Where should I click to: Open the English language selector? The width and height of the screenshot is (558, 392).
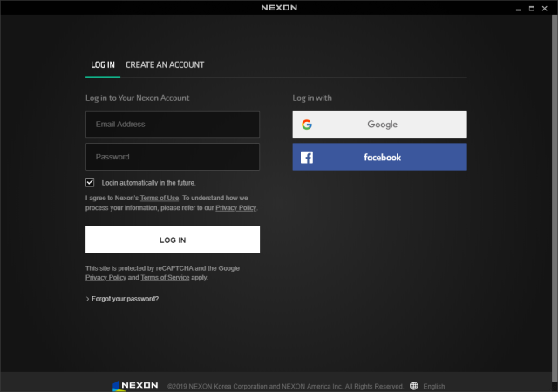pyautogui.click(x=433, y=386)
